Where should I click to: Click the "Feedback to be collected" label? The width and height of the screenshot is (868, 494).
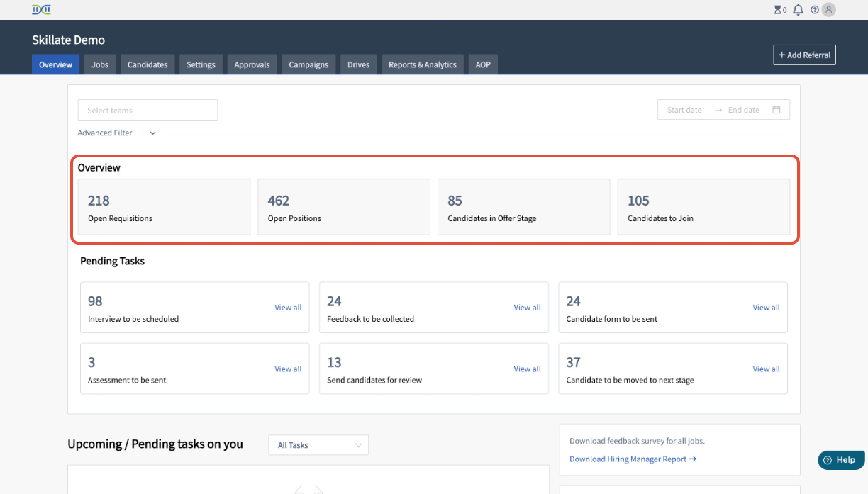click(370, 319)
